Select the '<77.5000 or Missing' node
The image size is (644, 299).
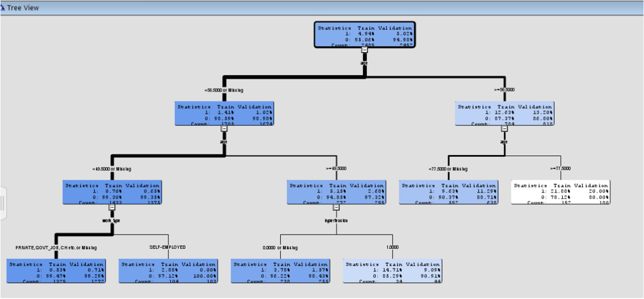(449, 192)
